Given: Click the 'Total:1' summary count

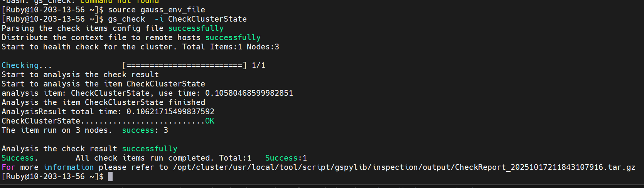Looking at the screenshot, I should click(235, 158).
